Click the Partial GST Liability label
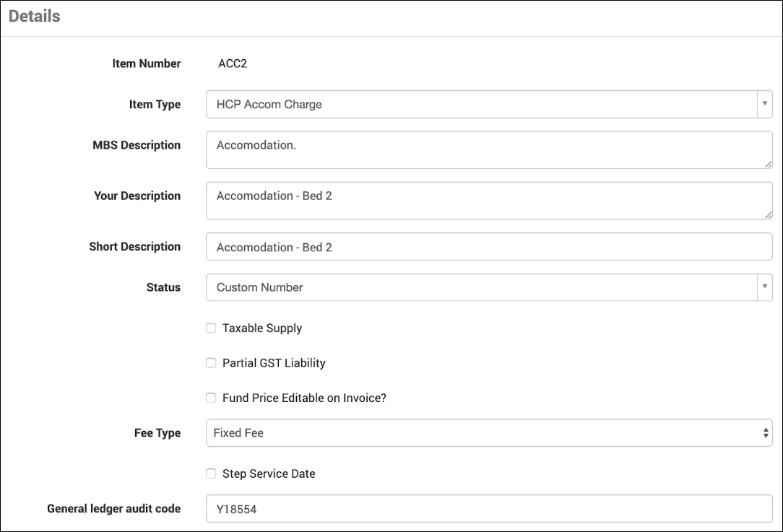 tap(274, 363)
